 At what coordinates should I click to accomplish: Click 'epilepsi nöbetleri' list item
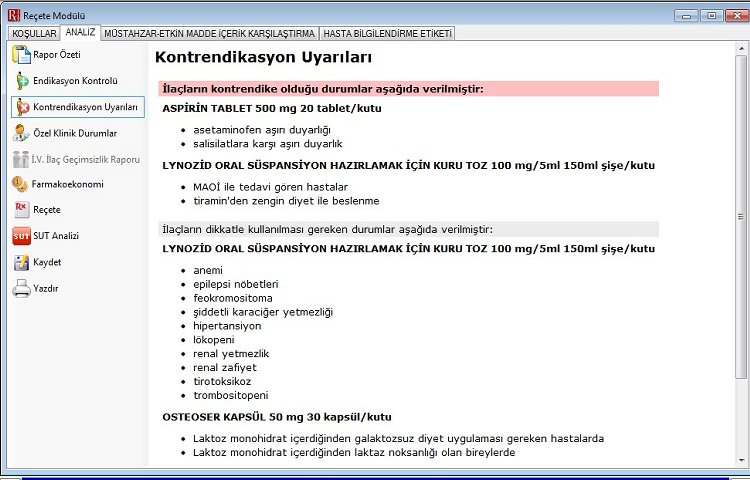236,284
